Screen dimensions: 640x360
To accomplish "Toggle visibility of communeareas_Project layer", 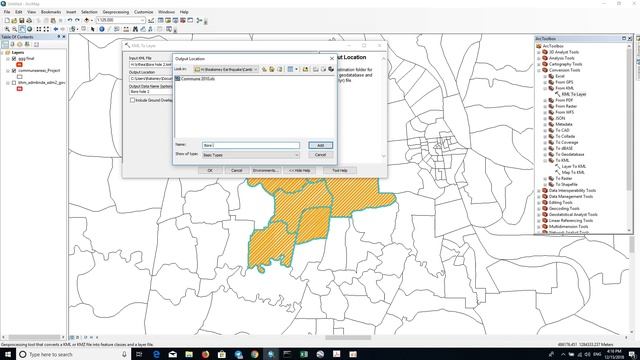I will pos(14,71).
